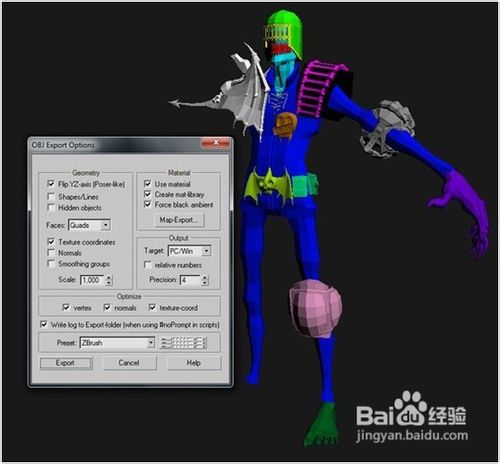Click into the Scale value field
Viewport: 500px width, 464px height.
[x=92, y=280]
